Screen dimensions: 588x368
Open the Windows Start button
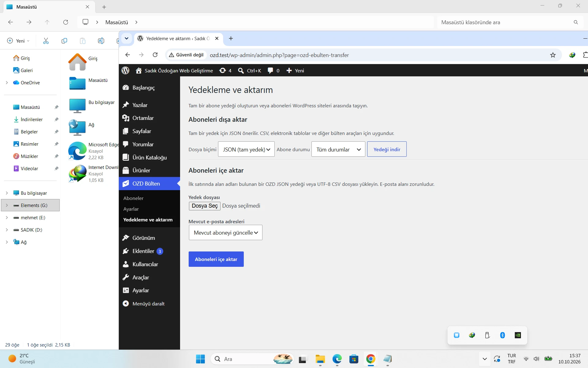200,359
